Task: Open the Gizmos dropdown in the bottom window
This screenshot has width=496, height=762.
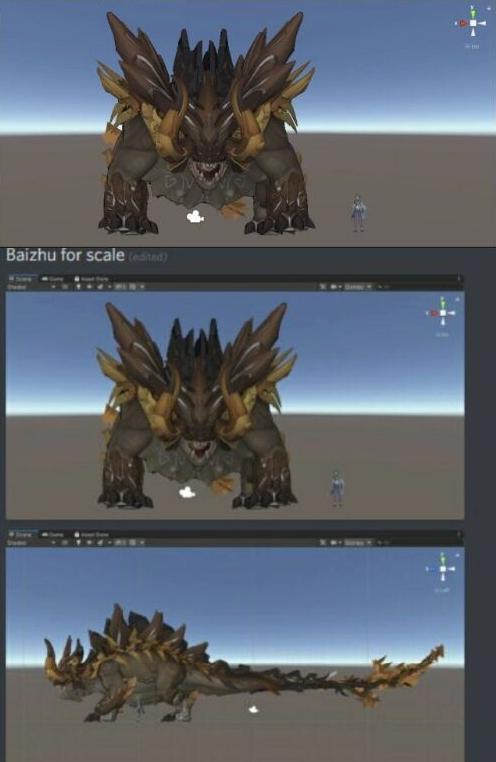Action: click(358, 542)
